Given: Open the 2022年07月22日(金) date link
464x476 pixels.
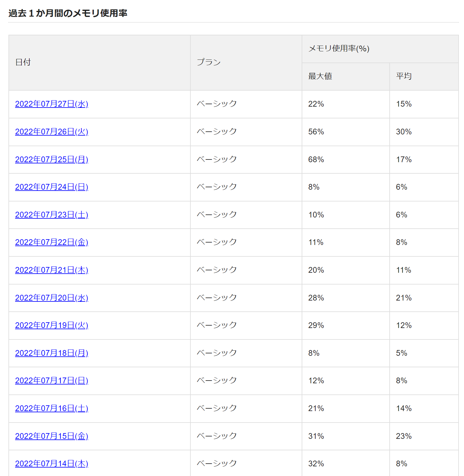Looking at the screenshot, I should pyautogui.click(x=52, y=242).
